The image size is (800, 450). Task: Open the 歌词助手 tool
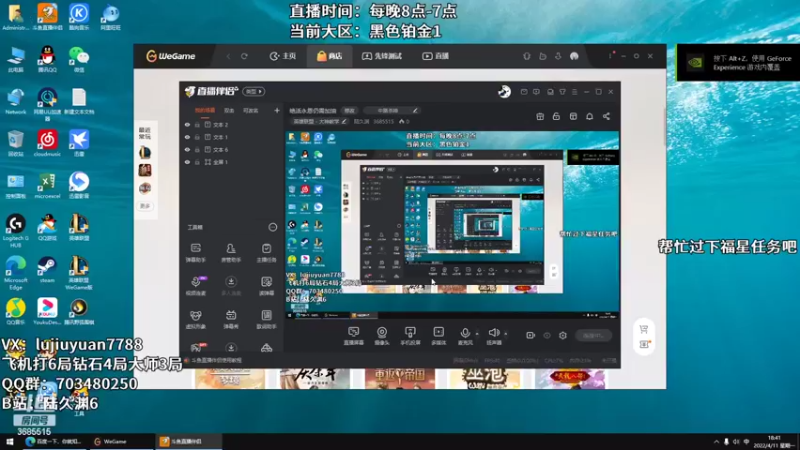[x=266, y=319]
